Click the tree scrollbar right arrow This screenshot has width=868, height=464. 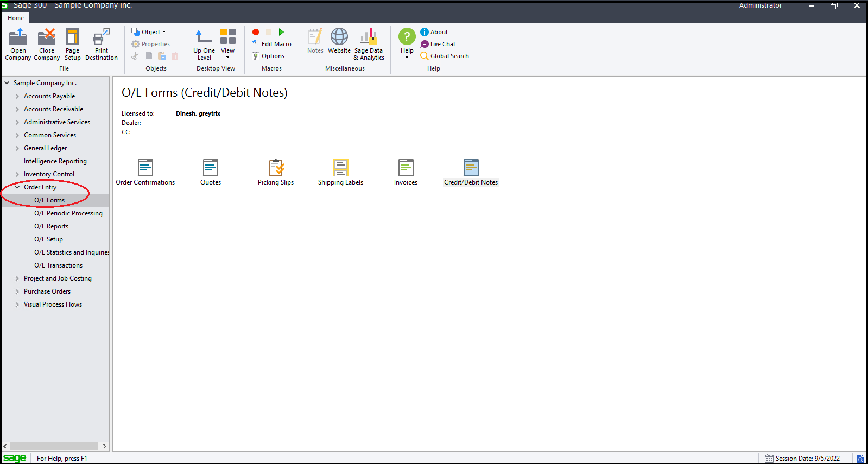tap(105, 446)
